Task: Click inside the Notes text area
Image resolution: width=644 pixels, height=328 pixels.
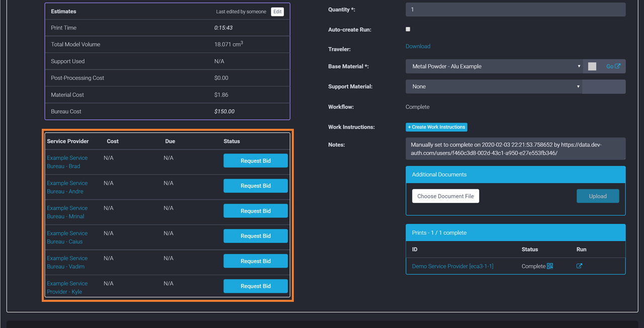Action: coord(515,148)
